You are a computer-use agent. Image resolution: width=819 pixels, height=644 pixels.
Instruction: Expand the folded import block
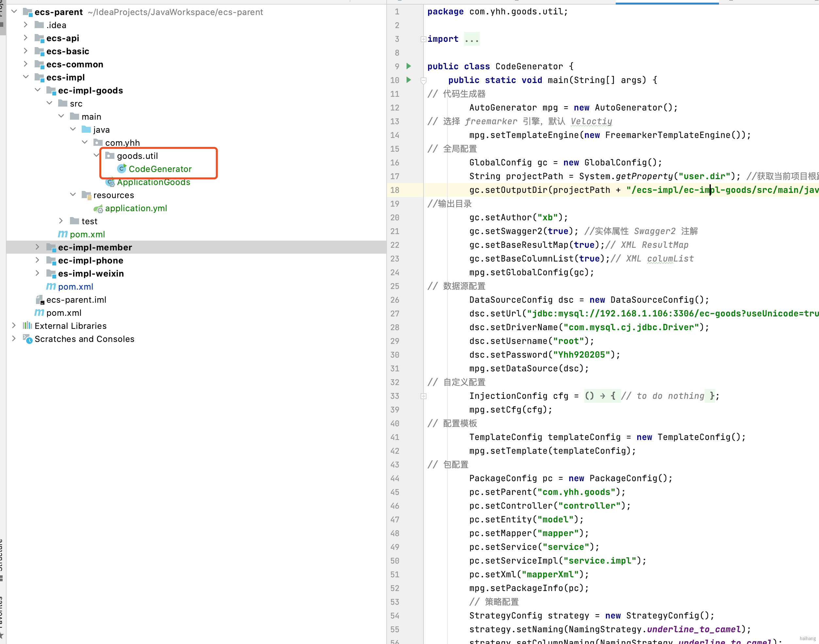click(x=423, y=39)
